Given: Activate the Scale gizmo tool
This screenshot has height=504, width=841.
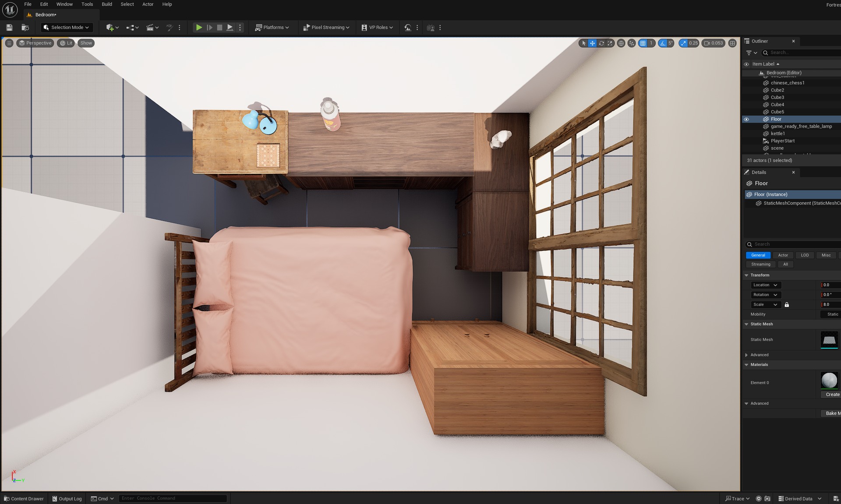Looking at the screenshot, I should point(610,43).
